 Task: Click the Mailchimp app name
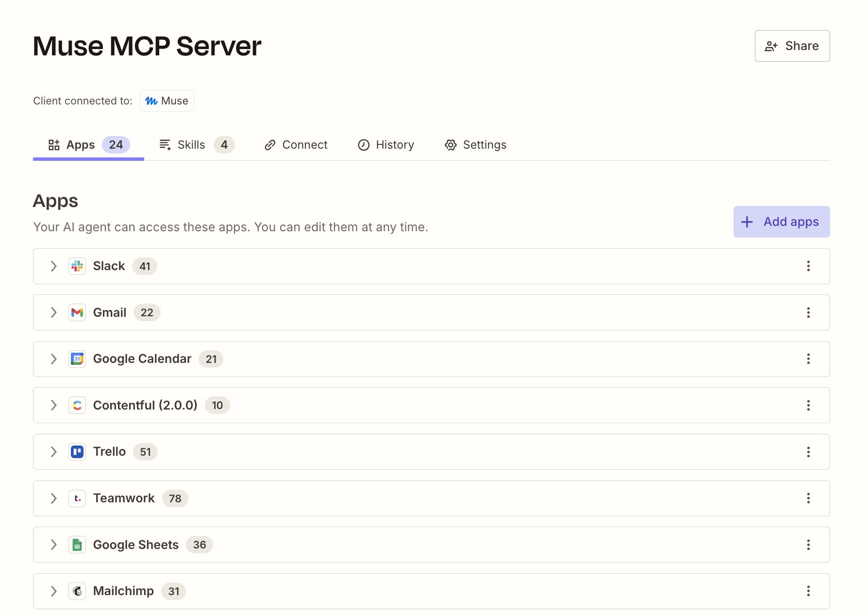point(123,591)
